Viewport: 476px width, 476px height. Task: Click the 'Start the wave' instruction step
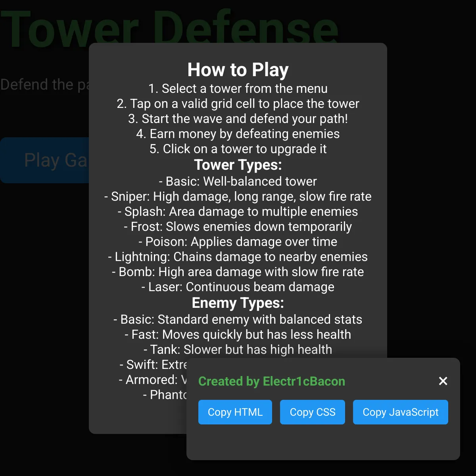(x=238, y=119)
